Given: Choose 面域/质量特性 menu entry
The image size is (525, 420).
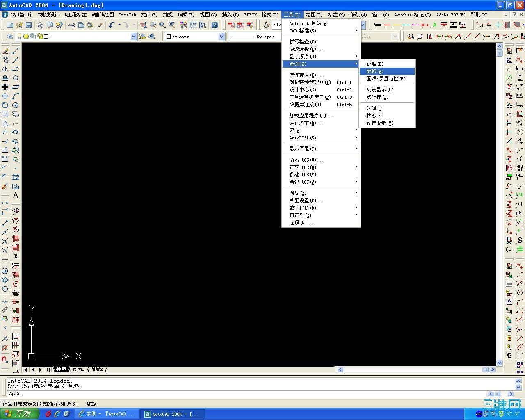Looking at the screenshot, I should [x=387, y=79].
